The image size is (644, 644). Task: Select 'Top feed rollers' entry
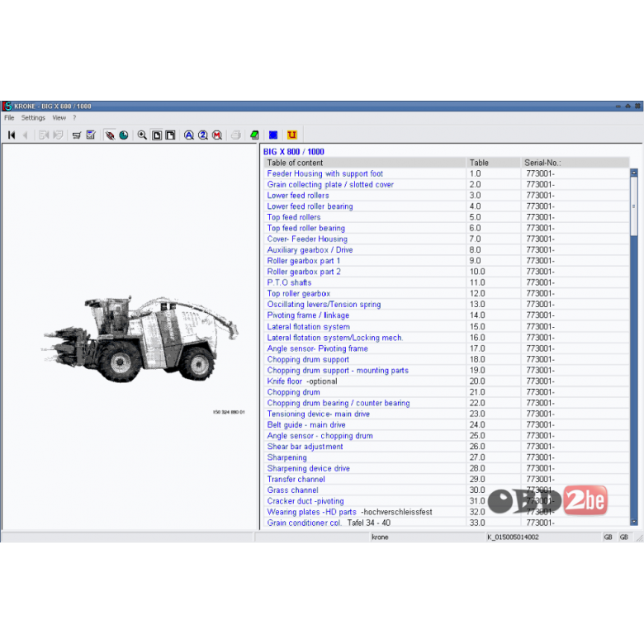[x=294, y=217]
